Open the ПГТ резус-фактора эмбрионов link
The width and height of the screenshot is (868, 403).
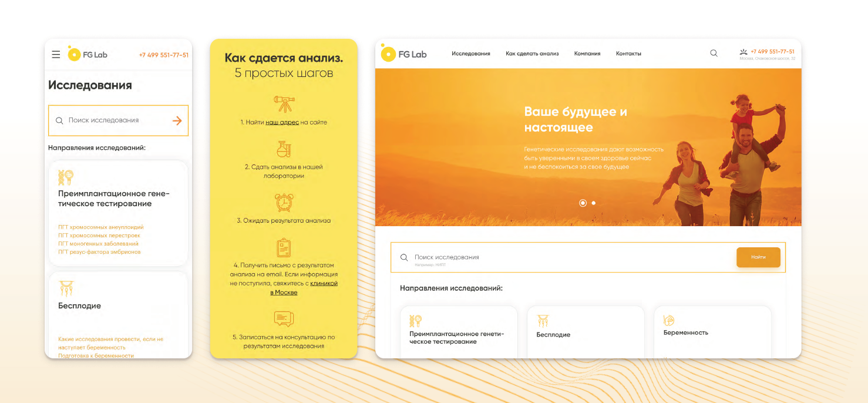pos(99,251)
